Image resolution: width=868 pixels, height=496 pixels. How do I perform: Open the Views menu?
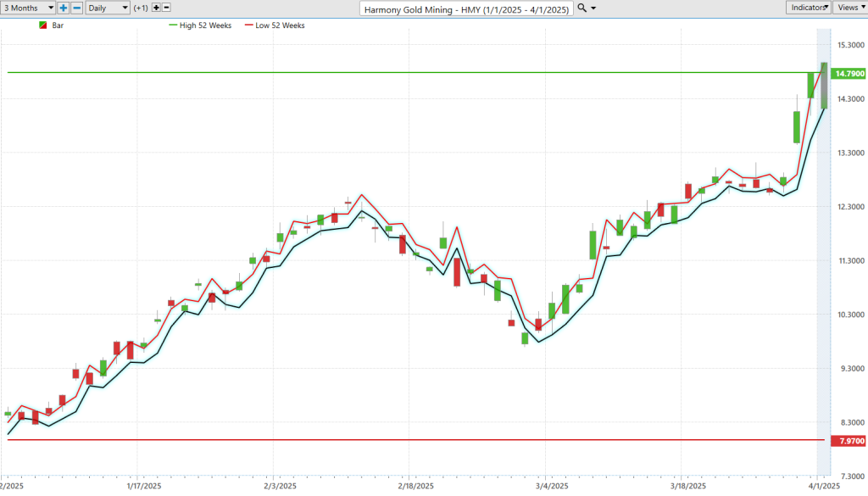click(x=849, y=8)
